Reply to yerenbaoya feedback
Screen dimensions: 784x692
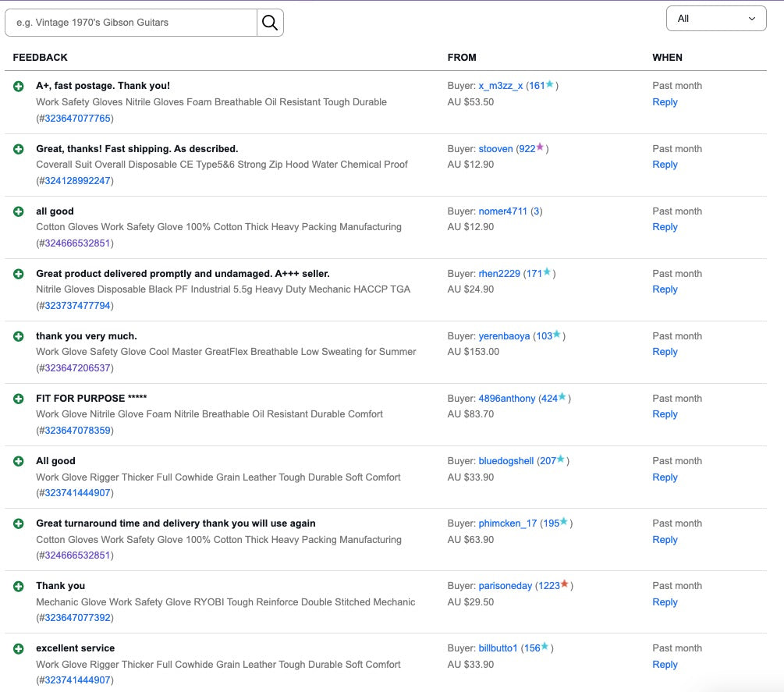(x=665, y=352)
